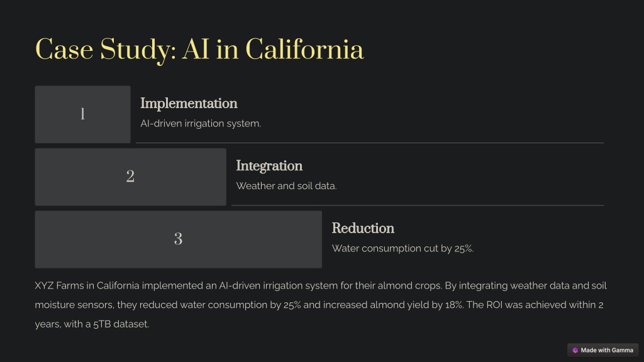Screen dimensions: 644x362
Task: Select the 'AI-driven irrigation system.' text
Action: [201, 124]
